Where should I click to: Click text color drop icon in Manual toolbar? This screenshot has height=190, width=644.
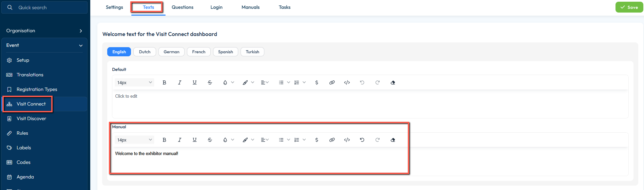click(x=225, y=140)
